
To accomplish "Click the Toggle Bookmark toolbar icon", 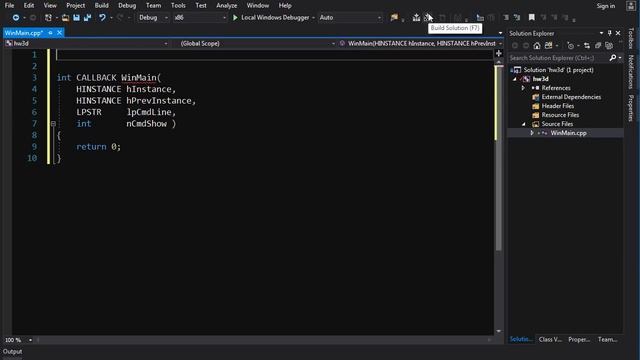I will [531, 18].
